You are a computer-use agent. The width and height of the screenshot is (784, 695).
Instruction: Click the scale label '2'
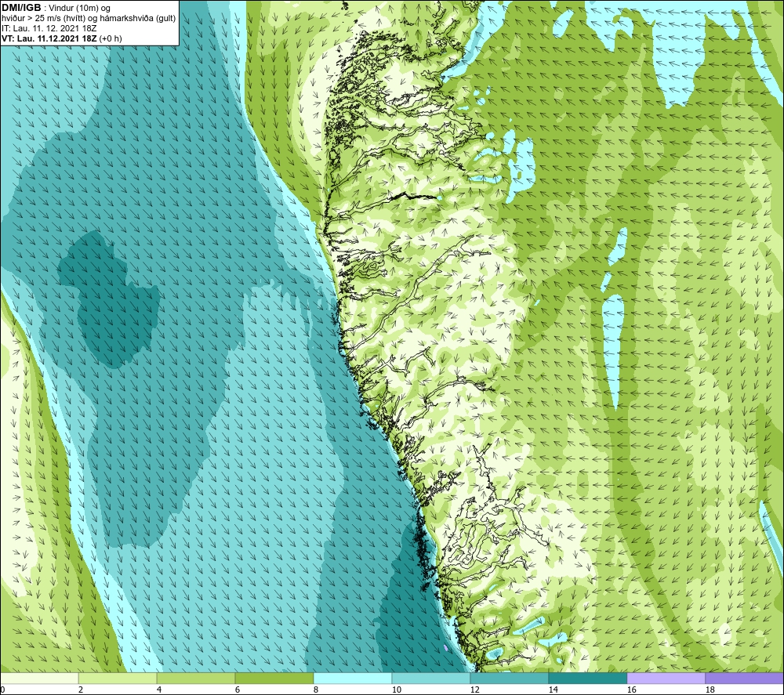click(81, 690)
